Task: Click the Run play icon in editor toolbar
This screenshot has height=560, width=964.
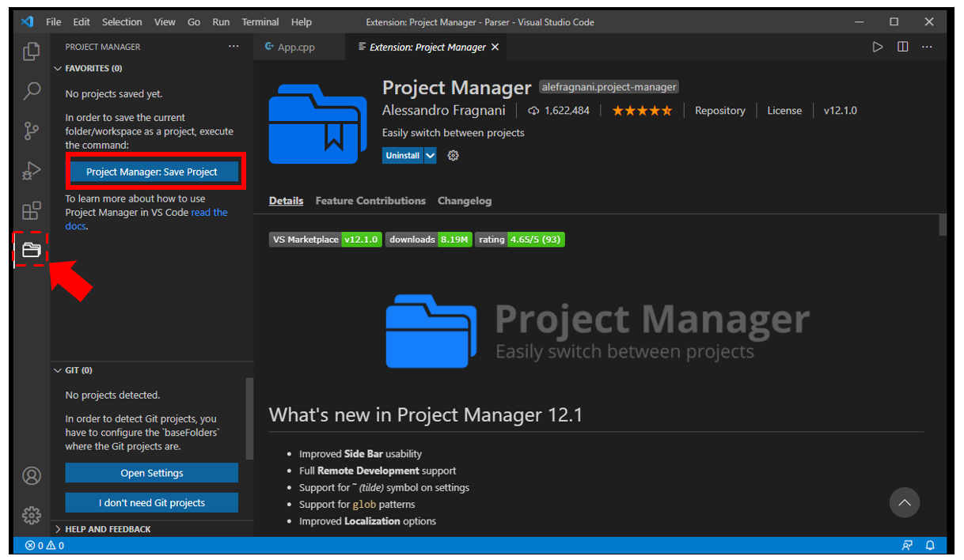Action: pyautogui.click(x=878, y=47)
